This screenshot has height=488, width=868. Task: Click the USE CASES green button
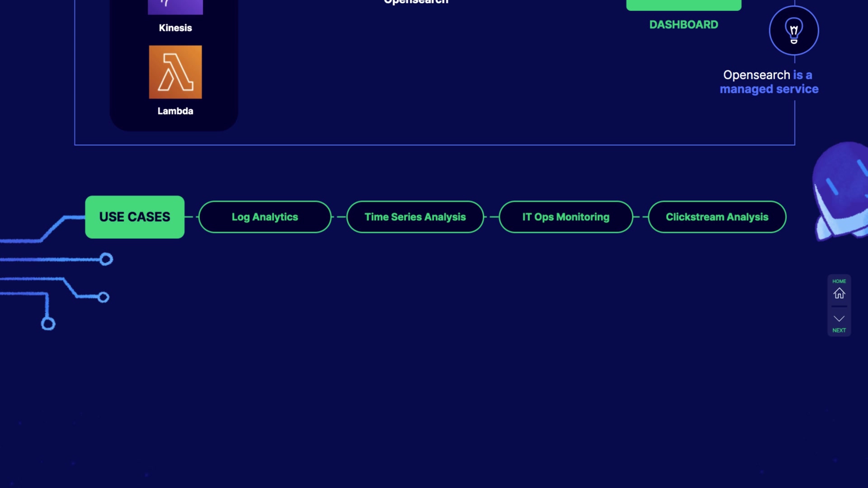(135, 217)
